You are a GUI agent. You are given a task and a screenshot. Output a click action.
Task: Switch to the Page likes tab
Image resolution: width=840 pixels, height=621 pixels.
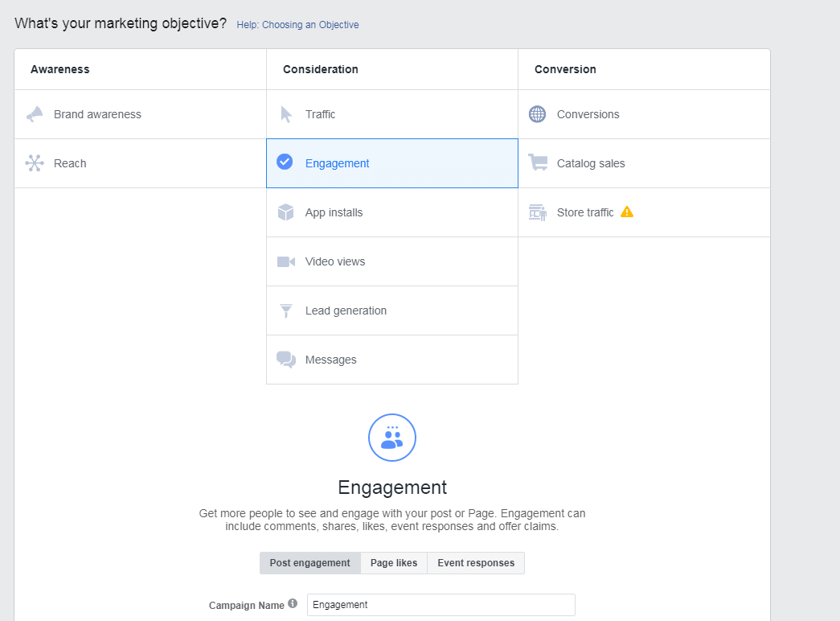coord(393,562)
